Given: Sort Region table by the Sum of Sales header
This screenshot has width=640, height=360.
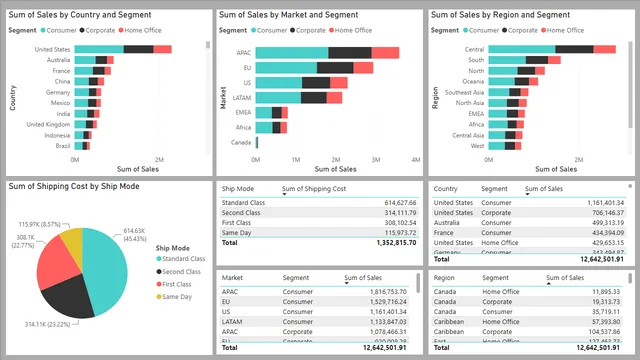Looking at the screenshot, I should click(x=565, y=278).
